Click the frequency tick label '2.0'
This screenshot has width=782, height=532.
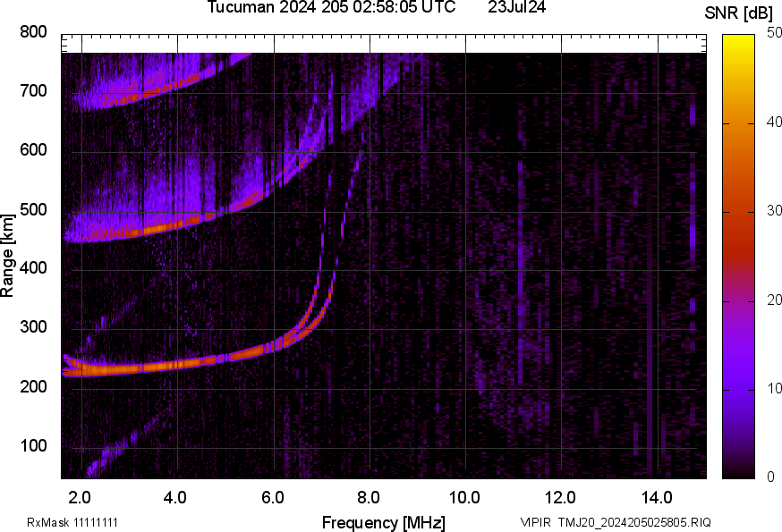80,498
